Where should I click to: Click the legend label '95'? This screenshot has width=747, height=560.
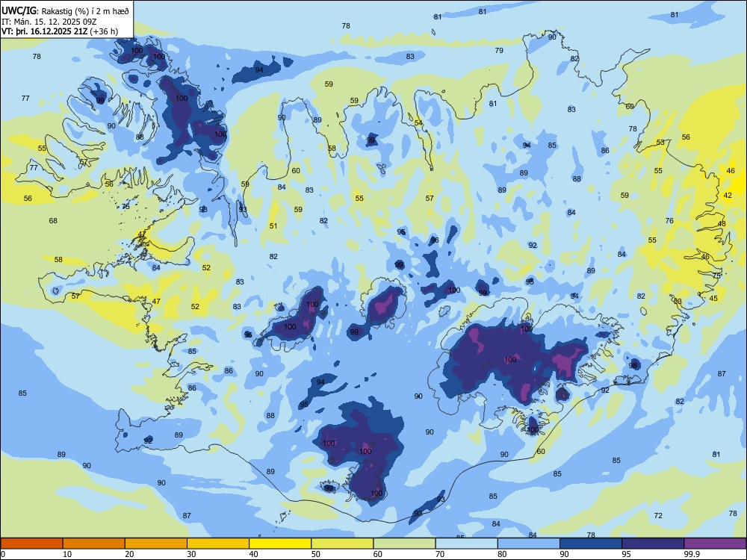pyautogui.click(x=626, y=554)
